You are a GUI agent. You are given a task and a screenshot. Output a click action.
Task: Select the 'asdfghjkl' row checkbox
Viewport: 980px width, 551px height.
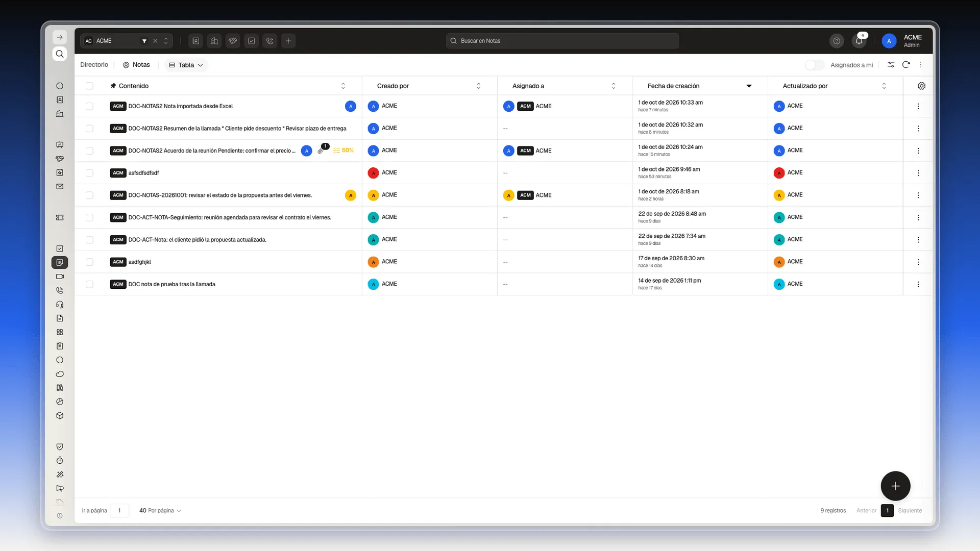[89, 262]
